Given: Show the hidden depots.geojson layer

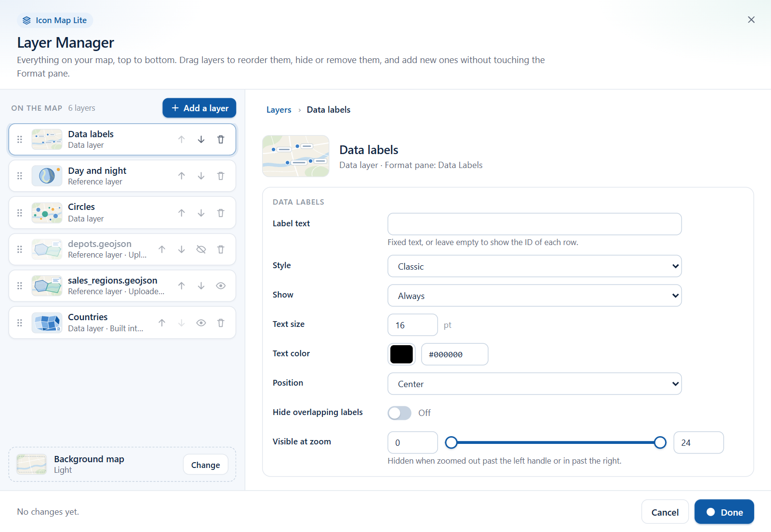Looking at the screenshot, I should (x=201, y=249).
